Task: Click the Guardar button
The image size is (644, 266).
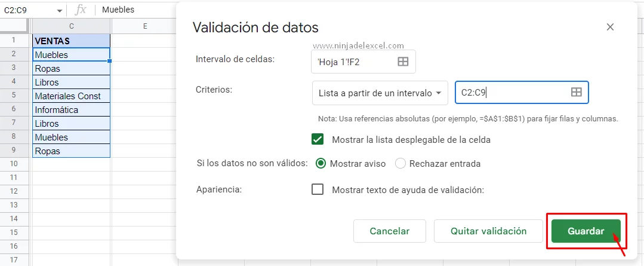Action: pos(586,231)
